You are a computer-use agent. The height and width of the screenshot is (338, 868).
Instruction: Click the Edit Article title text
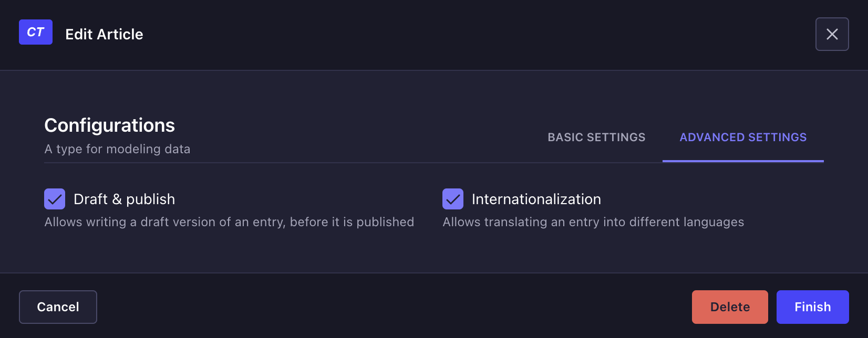[x=104, y=34]
